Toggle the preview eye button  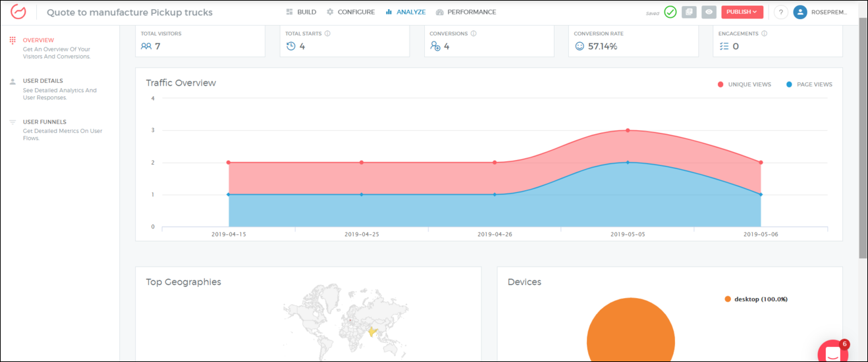(709, 12)
